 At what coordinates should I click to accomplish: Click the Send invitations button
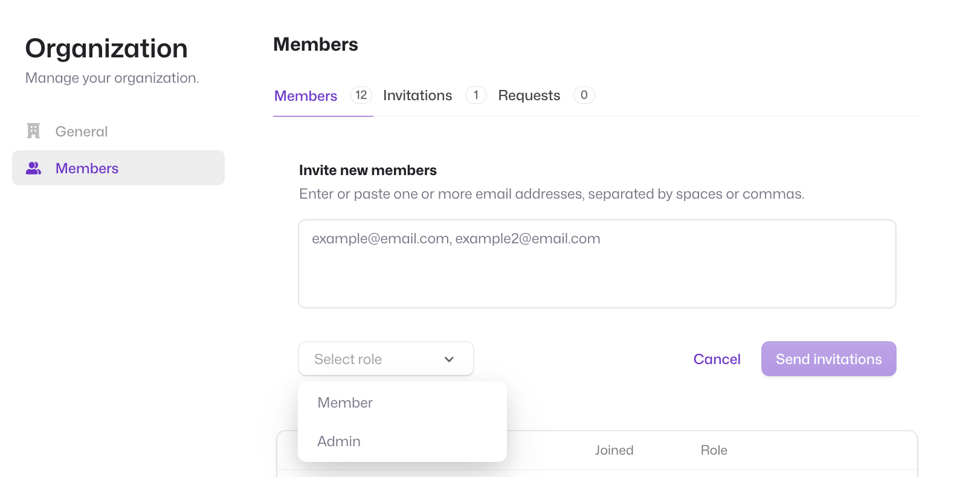click(x=829, y=359)
